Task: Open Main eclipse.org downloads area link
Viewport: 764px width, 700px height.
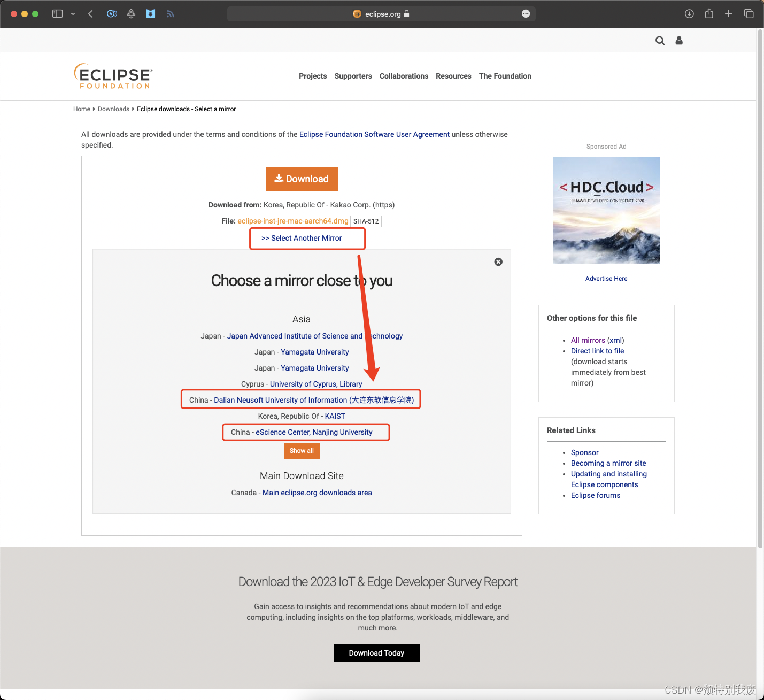Action: pos(317,493)
